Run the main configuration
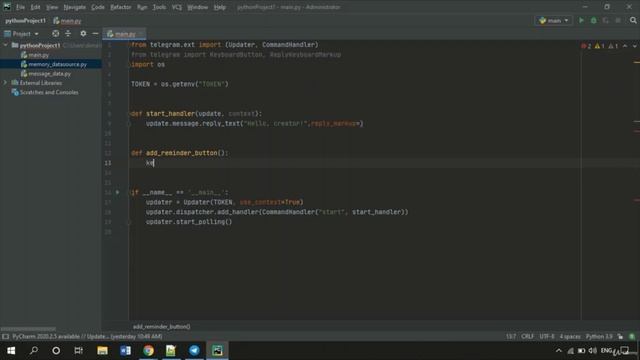Viewport: 640px width, 360px height. [x=581, y=20]
